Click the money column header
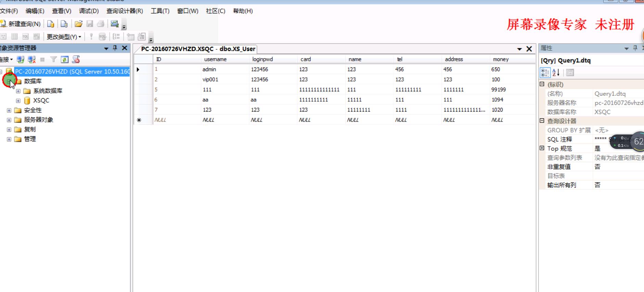Image resolution: width=644 pixels, height=292 pixels. click(x=513, y=59)
